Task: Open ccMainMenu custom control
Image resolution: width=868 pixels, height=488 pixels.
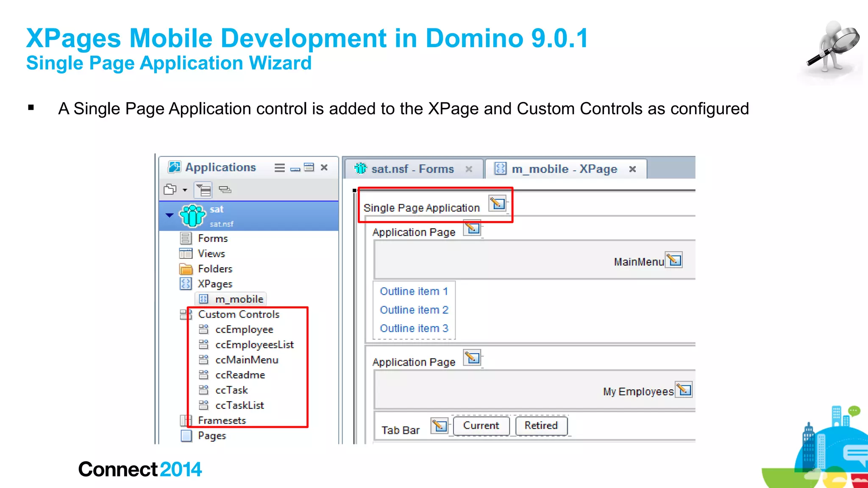Action: (x=247, y=360)
